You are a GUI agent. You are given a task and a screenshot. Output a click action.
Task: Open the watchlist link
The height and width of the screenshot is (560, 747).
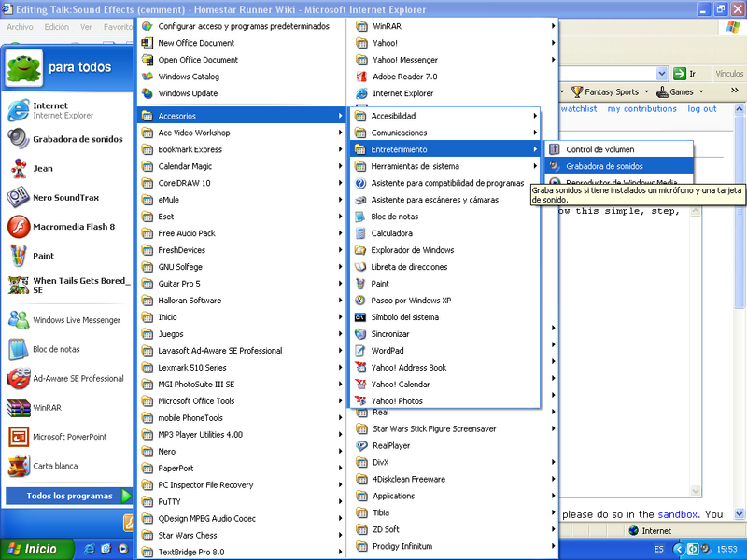click(578, 108)
